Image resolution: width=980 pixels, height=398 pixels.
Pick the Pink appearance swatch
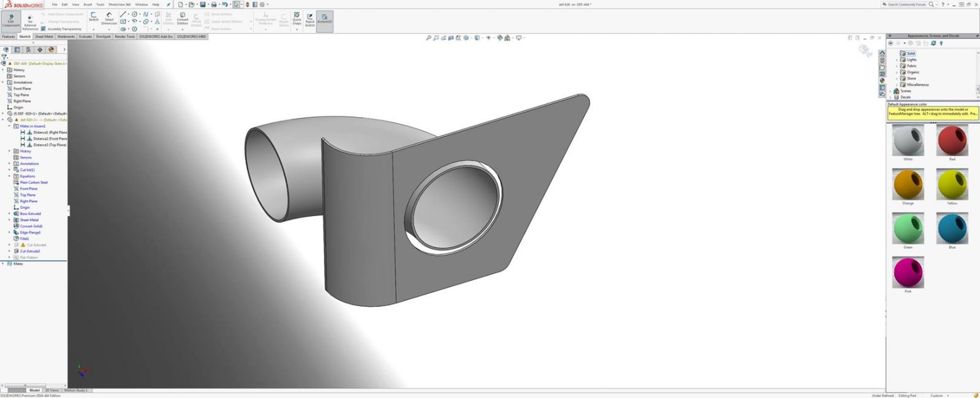[x=908, y=272]
